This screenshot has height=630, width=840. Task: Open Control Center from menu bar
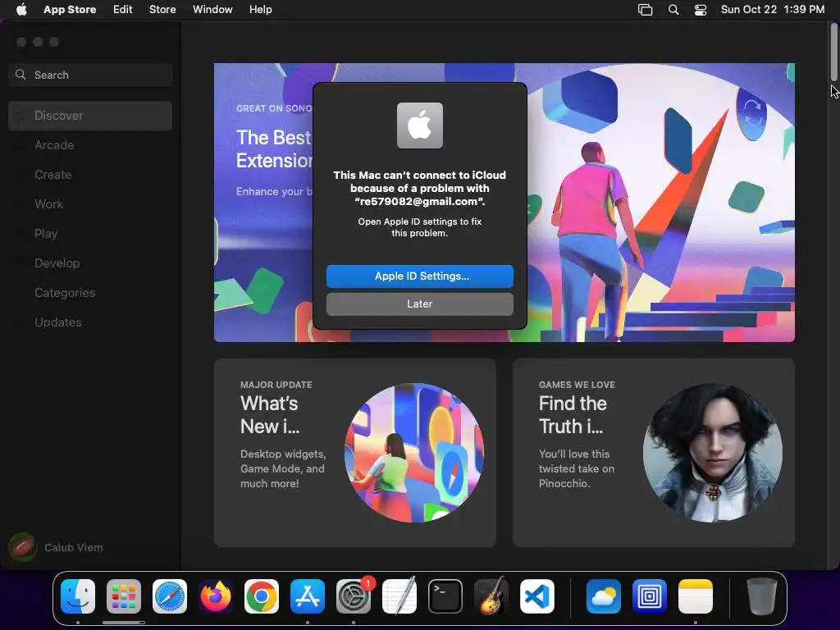pos(701,10)
